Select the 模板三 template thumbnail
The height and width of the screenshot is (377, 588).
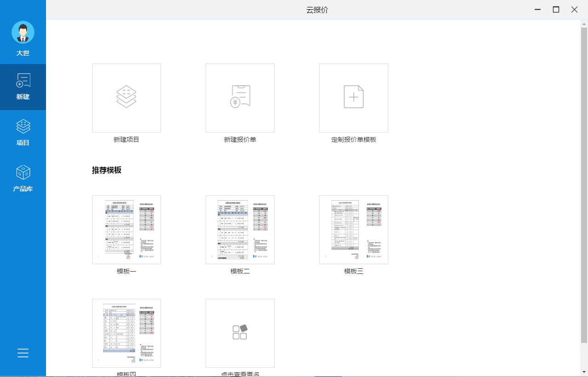click(x=353, y=229)
